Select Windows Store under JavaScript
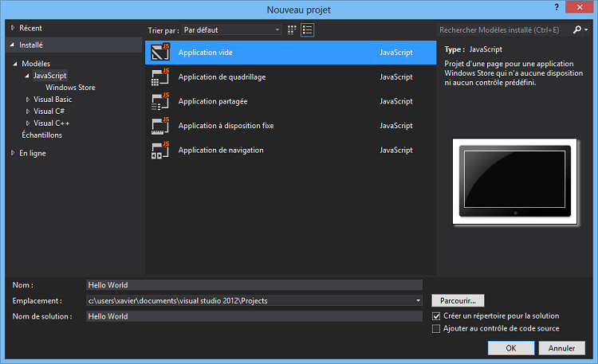598x364 pixels. (70, 88)
